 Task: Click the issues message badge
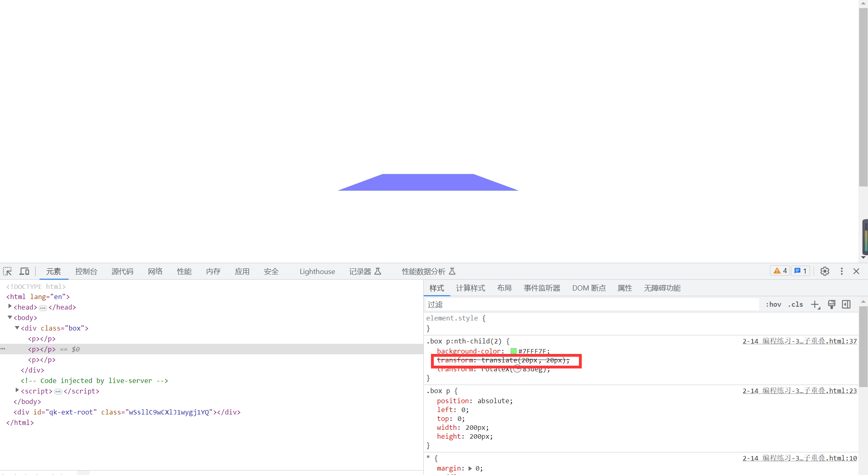point(800,271)
